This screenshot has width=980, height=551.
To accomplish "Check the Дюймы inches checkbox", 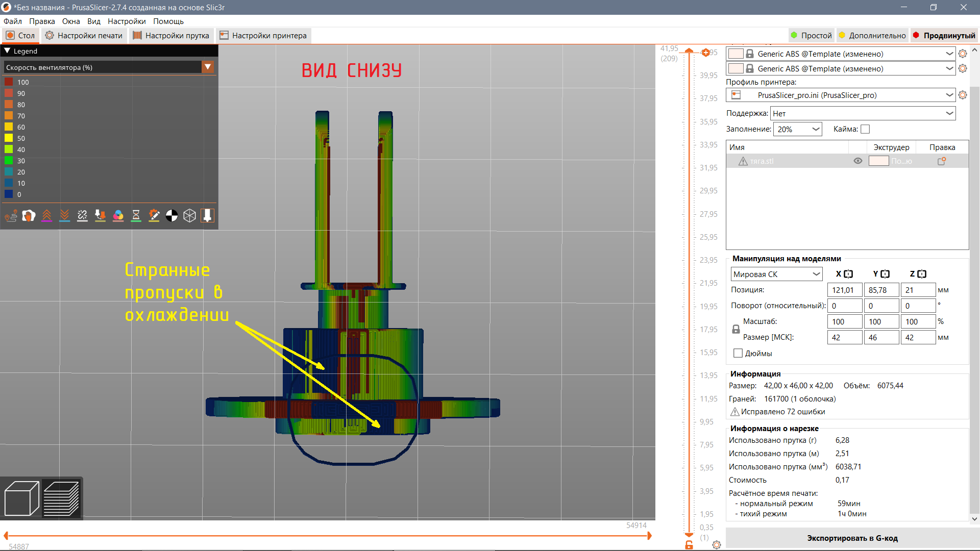I will pos(738,353).
